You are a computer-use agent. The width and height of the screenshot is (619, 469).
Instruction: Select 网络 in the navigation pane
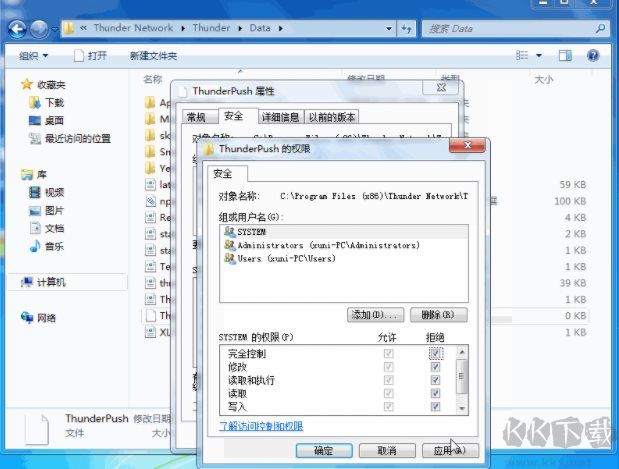(38, 317)
